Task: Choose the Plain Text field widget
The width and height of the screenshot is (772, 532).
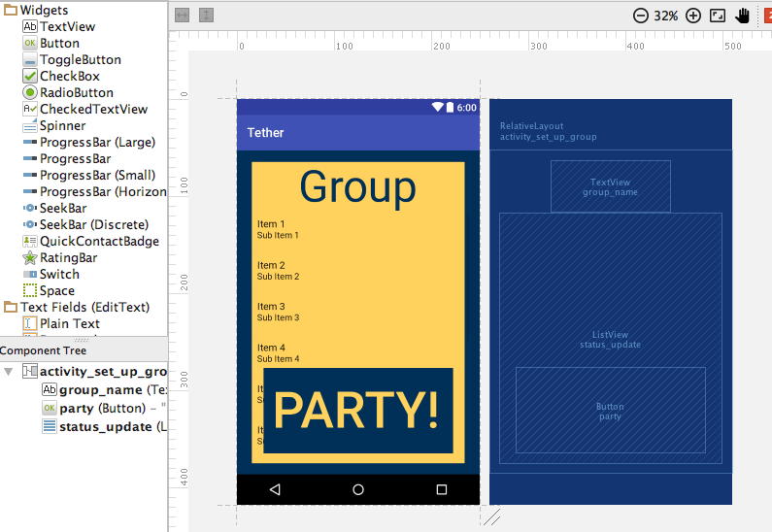Action: [61, 323]
